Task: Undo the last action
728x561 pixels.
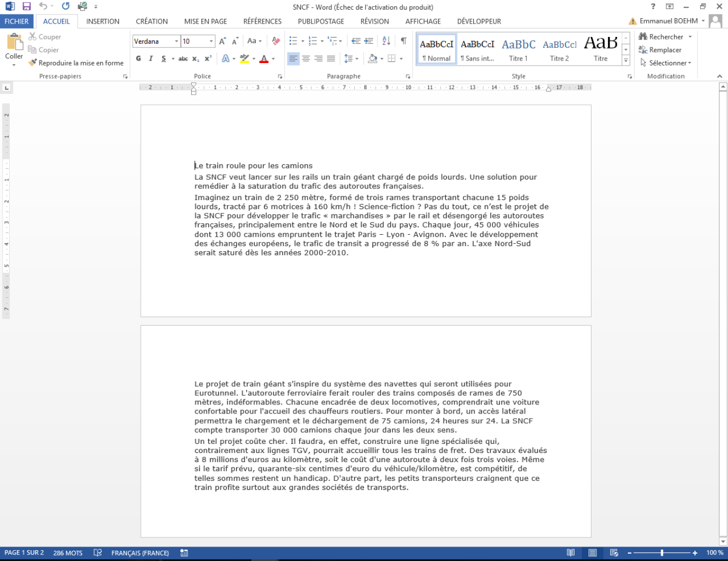Action: (x=43, y=7)
